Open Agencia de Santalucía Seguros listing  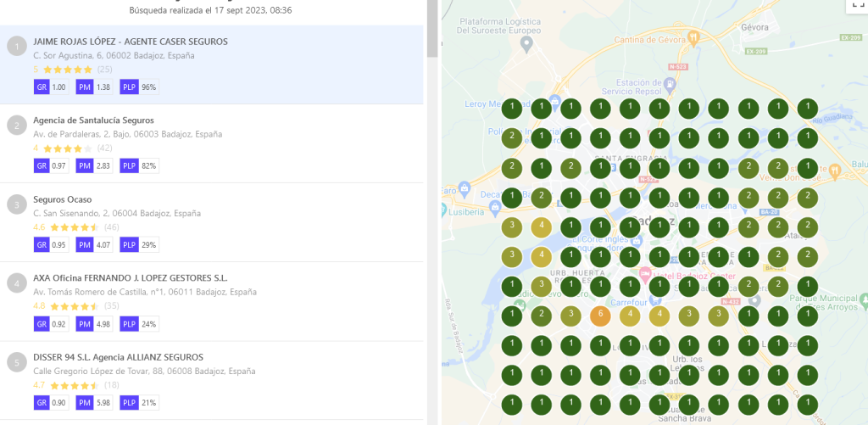pyautogui.click(x=93, y=120)
